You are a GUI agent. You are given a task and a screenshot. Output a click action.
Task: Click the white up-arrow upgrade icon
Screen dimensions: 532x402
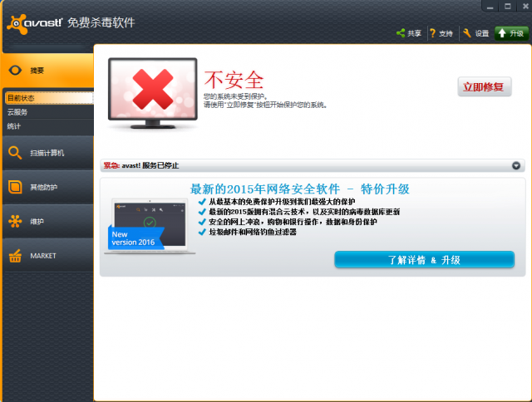[x=502, y=33]
